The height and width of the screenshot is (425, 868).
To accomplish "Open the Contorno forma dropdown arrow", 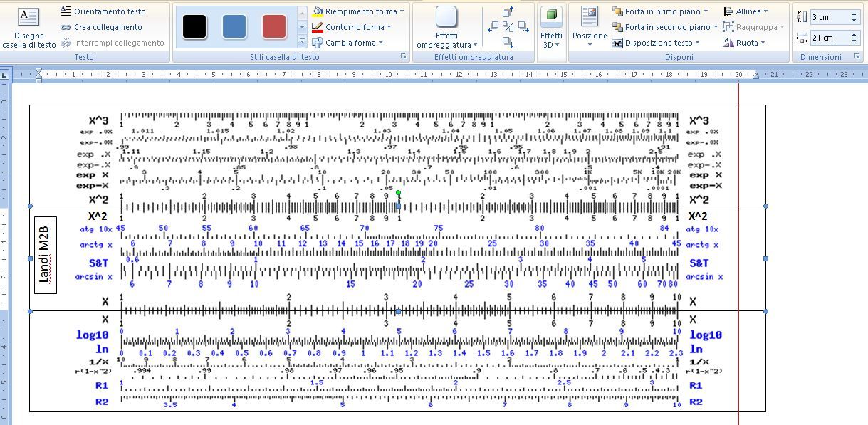I will coord(389,27).
